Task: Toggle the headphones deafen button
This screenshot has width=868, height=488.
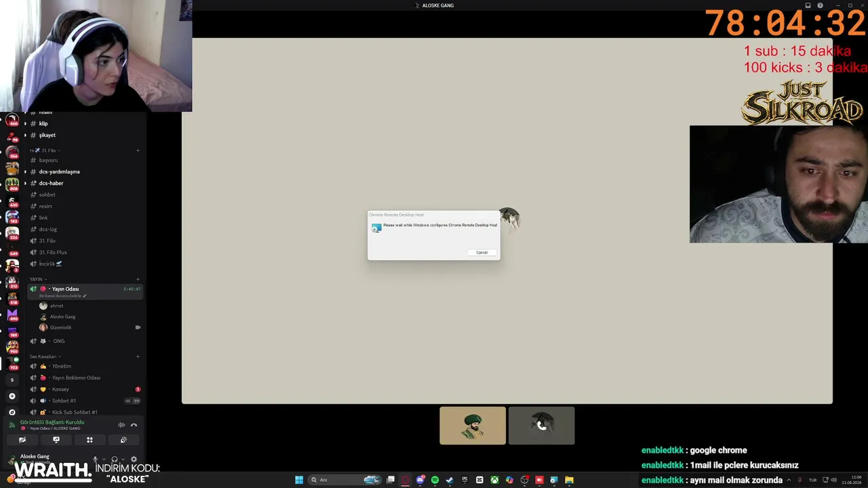Action: [x=114, y=460]
